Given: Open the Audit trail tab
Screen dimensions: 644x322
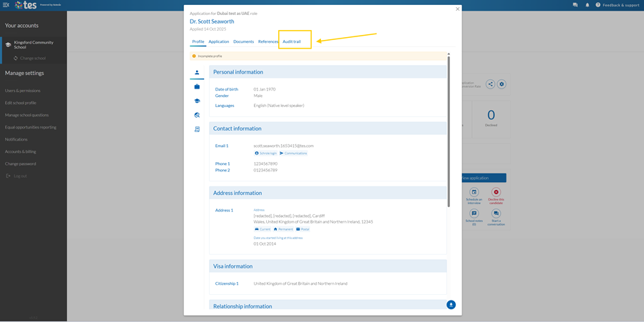Looking at the screenshot, I should tap(292, 41).
